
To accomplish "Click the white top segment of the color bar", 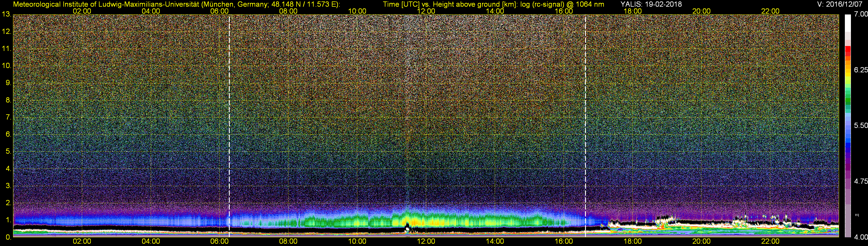I will click(847, 23).
